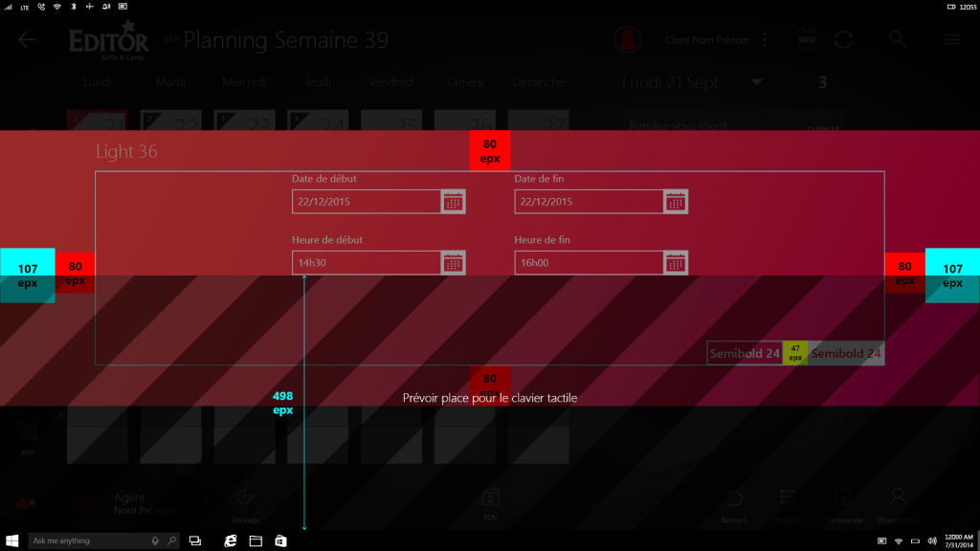
Task: Click the client profile avatar icon
Action: pos(628,40)
